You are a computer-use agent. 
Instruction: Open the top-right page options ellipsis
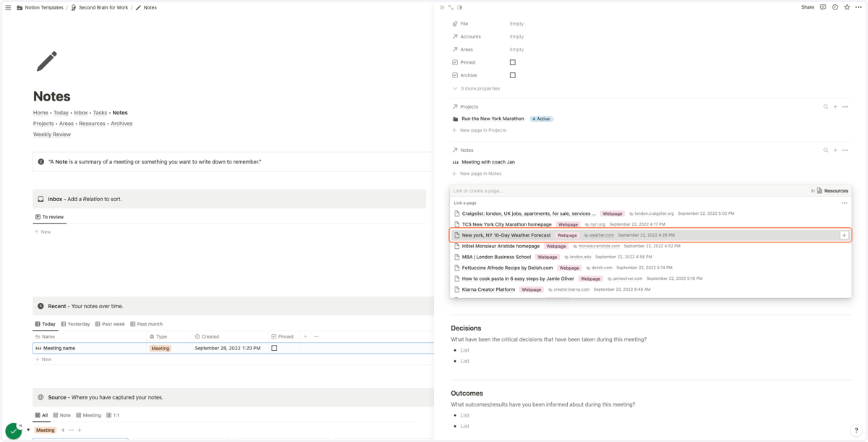click(859, 7)
